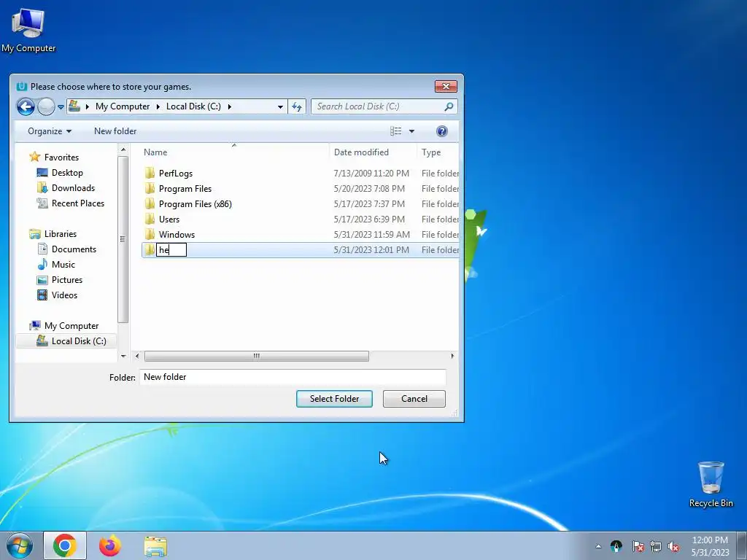Sort by the Name column header
Screen dimensions: 747x560
(x=155, y=152)
